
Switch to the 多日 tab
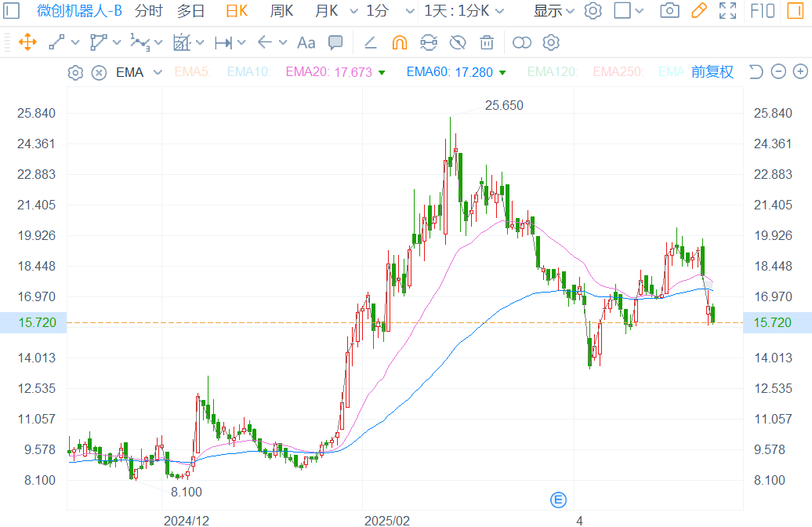(x=190, y=11)
